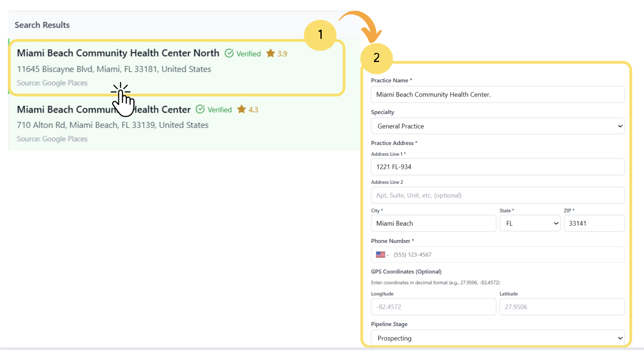This screenshot has width=644, height=350.
Task: Click the Latitude coordinate field
Action: point(562,307)
